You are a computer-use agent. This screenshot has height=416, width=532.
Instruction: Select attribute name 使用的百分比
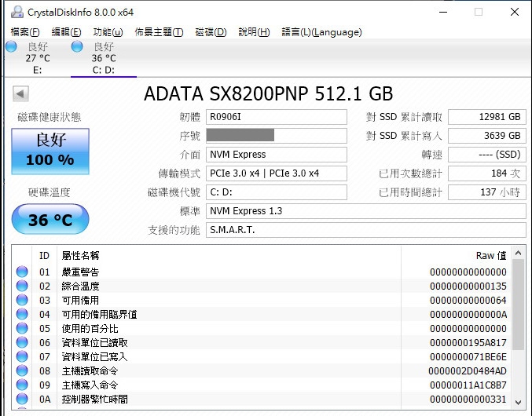coord(90,329)
